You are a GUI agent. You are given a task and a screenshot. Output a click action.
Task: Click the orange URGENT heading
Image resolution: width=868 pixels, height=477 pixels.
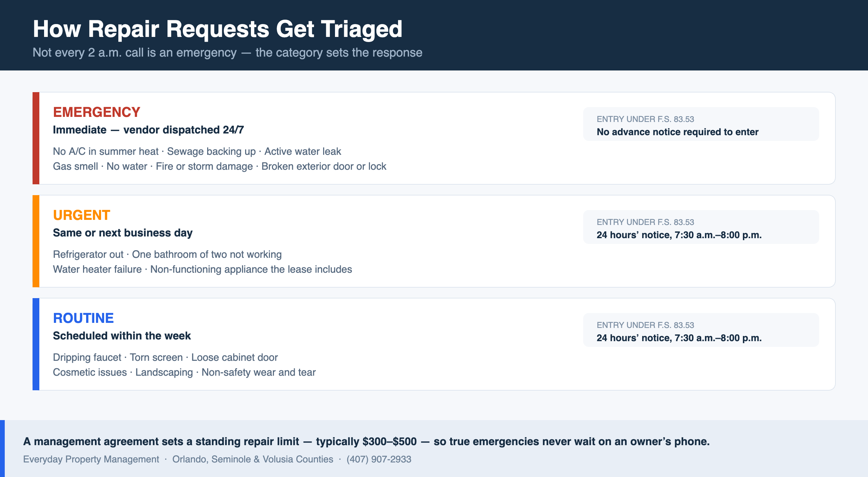pyautogui.click(x=82, y=215)
